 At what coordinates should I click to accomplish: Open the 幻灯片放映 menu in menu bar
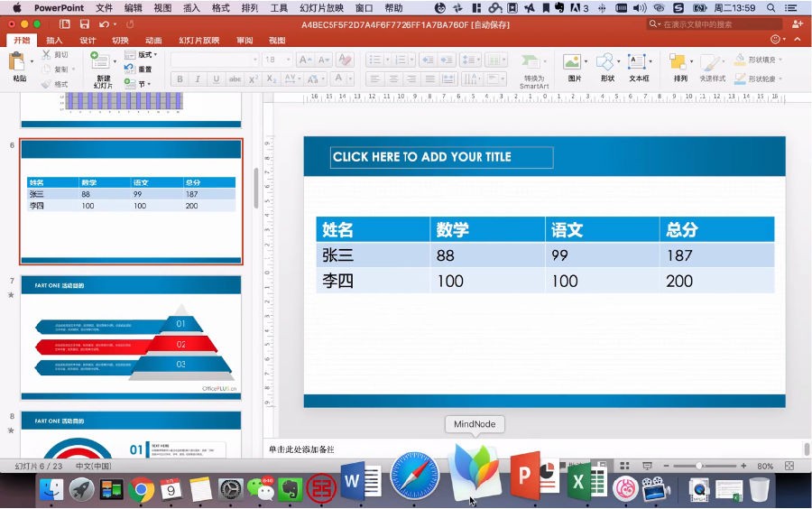[321, 8]
